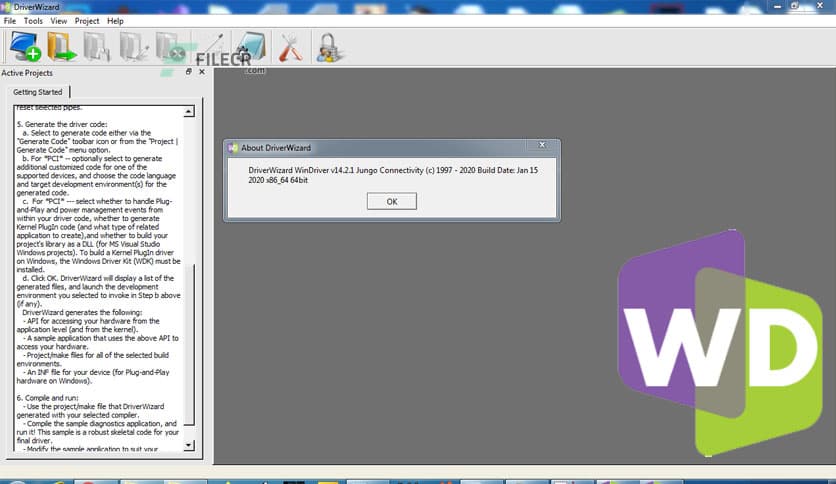836x484 pixels.
Task: Click the About DriverWizard version text
Action: pos(393,175)
